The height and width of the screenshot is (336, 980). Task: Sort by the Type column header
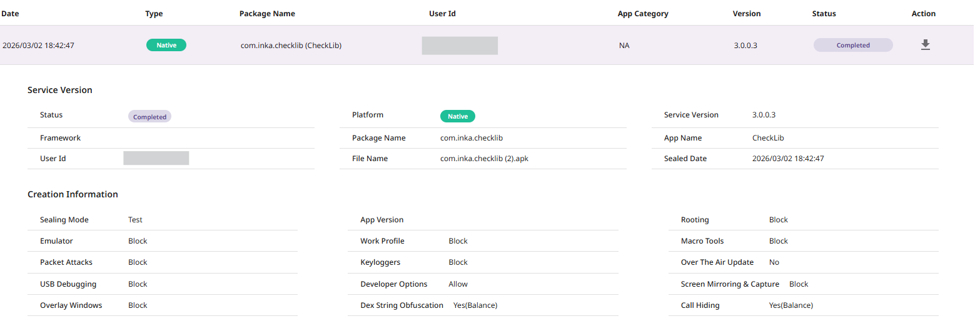(154, 14)
